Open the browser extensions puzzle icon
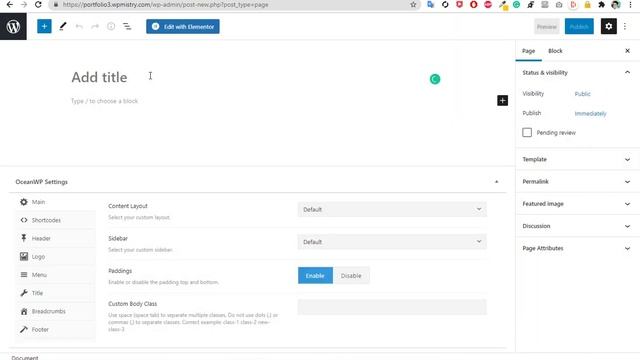The image size is (640, 360). (601, 4)
